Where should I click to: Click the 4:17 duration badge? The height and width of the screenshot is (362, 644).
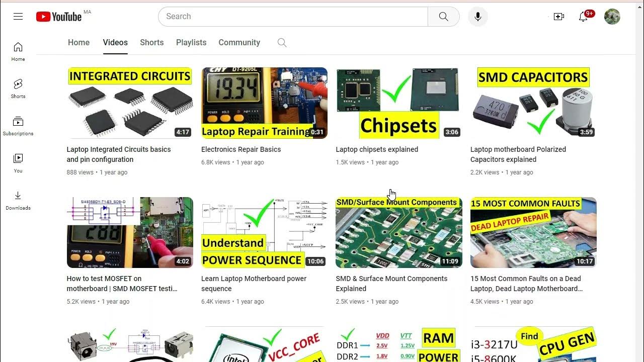point(183,132)
